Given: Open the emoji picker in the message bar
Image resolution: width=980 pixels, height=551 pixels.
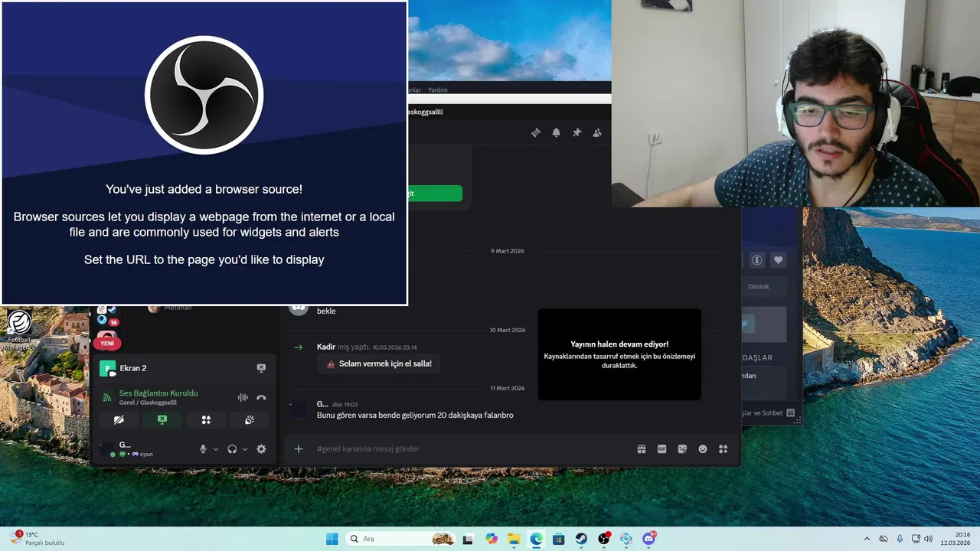Looking at the screenshot, I should (x=703, y=449).
